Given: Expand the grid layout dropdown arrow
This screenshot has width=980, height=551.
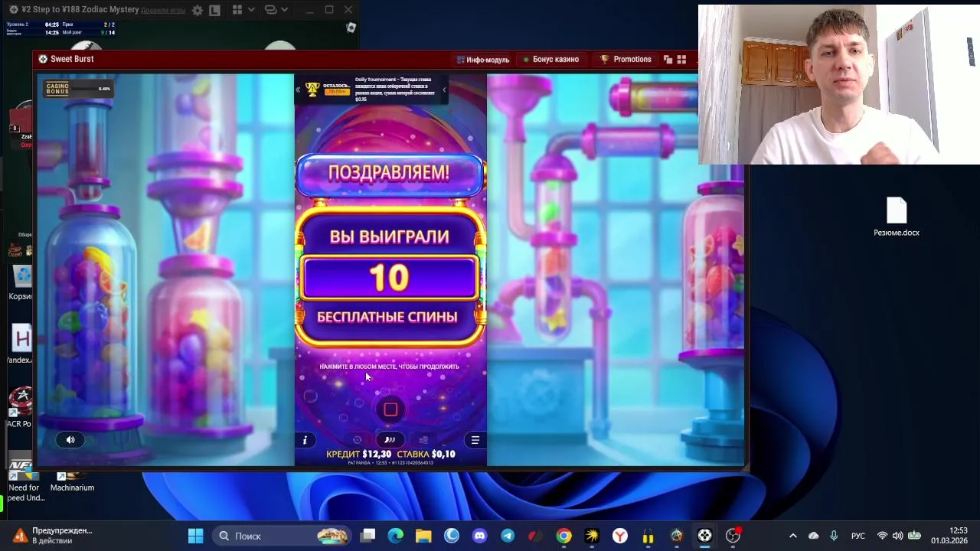Looking at the screenshot, I should tap(251, 10).
